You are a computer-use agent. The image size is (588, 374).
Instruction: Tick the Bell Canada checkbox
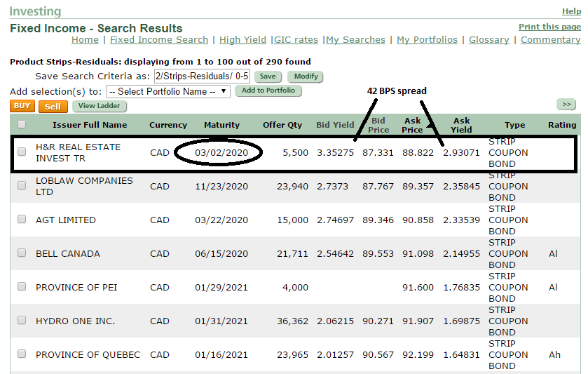(22, 253)
